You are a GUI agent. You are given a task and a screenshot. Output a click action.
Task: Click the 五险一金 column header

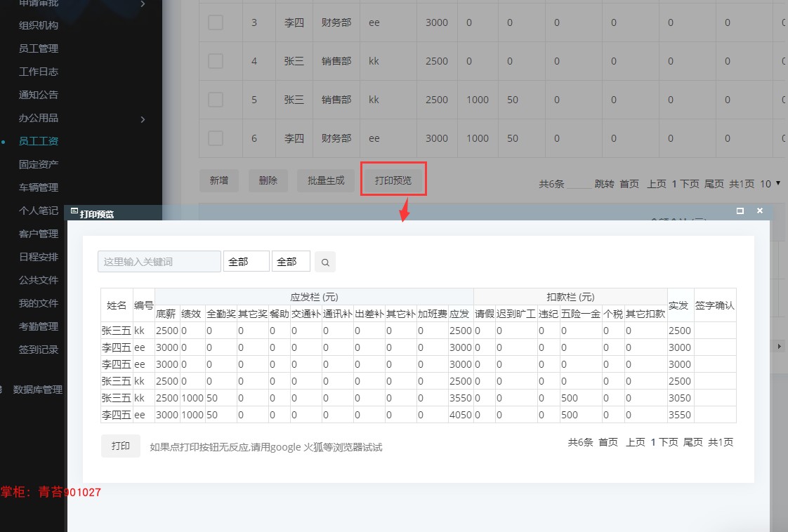[x=580, y=314]
